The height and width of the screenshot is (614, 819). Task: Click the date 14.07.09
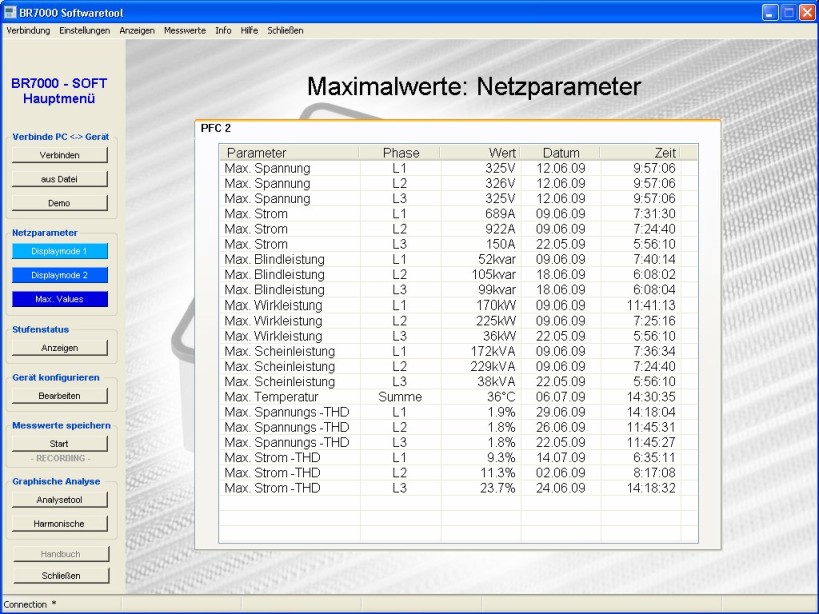(560, 457)
